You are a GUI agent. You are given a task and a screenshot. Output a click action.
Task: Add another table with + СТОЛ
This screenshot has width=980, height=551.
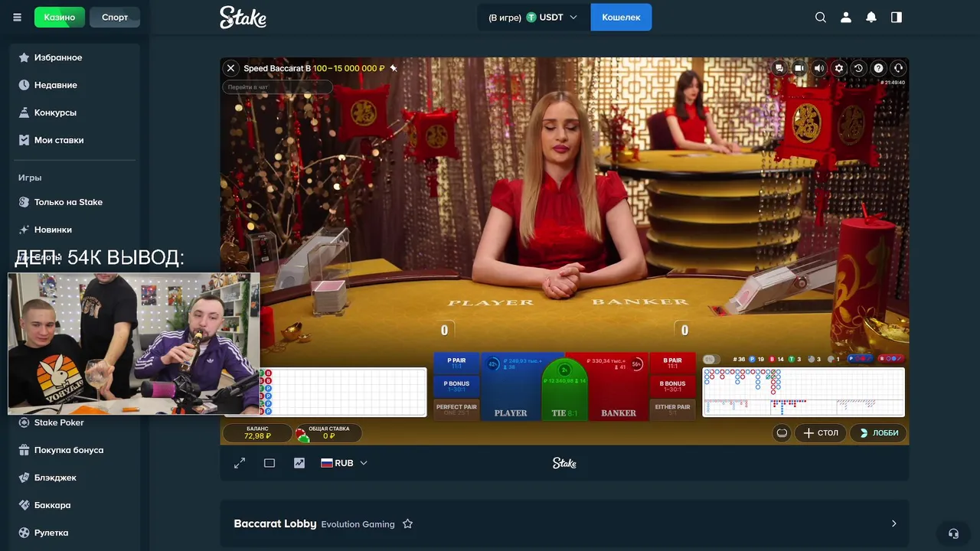(821, 432)
